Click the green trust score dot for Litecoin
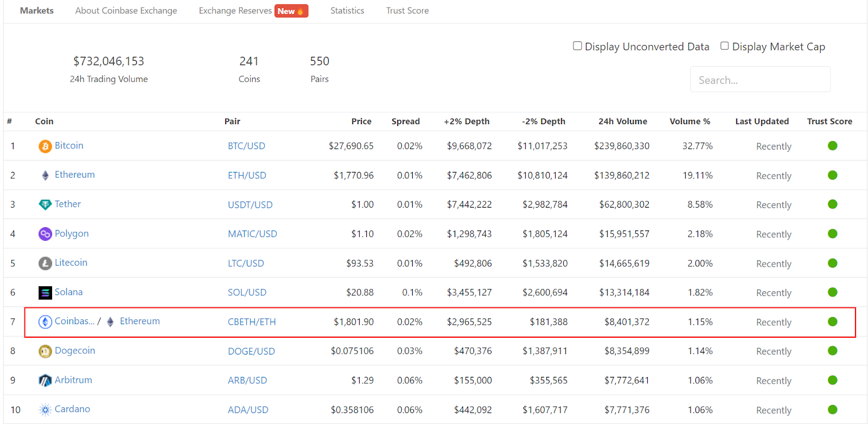The width and height of the screenshot is (868, 424). (833, 263)
